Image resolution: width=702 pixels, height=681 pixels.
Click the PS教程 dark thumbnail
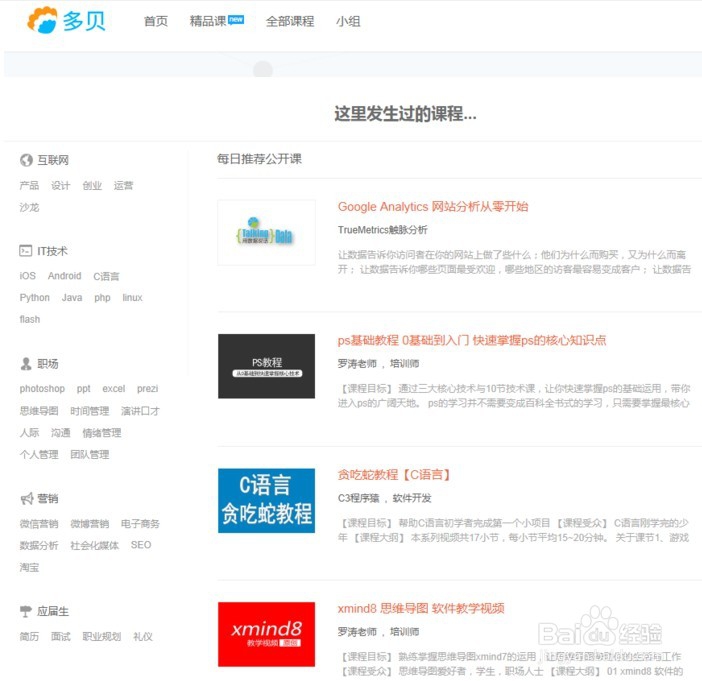(x=266, y=366)
